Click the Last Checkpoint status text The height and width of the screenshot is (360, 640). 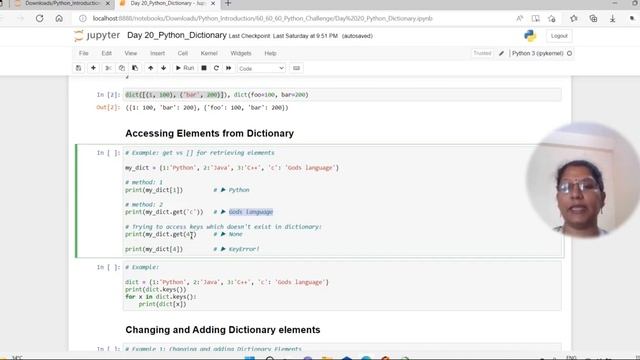tap(283, 36)
